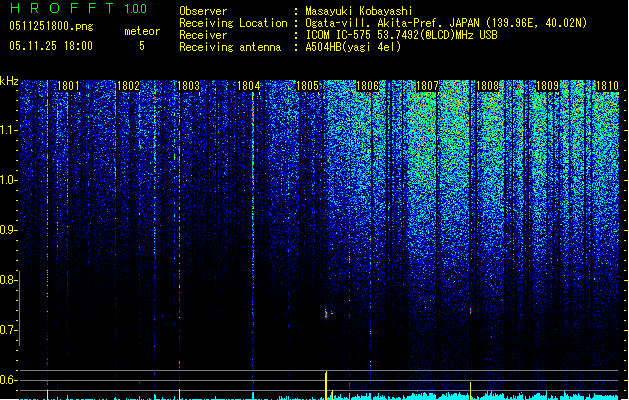Screen dimensions: 629x400
Task: Click the A504HB(yagi 4el) antenna text
Action: point(353,47)
